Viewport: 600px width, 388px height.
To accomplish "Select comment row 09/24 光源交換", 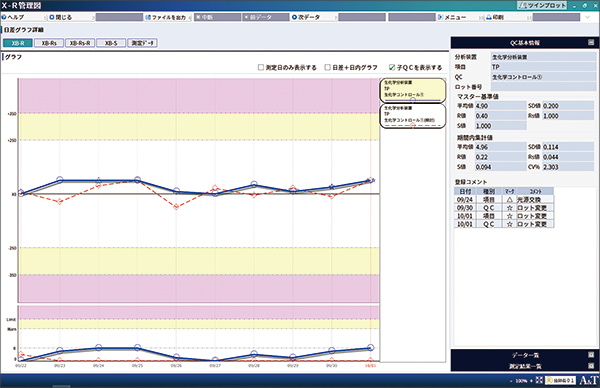I will [x=504, y=199].
